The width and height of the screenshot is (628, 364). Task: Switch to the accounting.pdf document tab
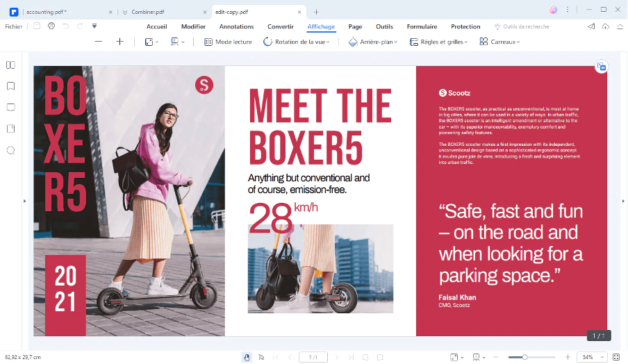[x=46, y=12]
